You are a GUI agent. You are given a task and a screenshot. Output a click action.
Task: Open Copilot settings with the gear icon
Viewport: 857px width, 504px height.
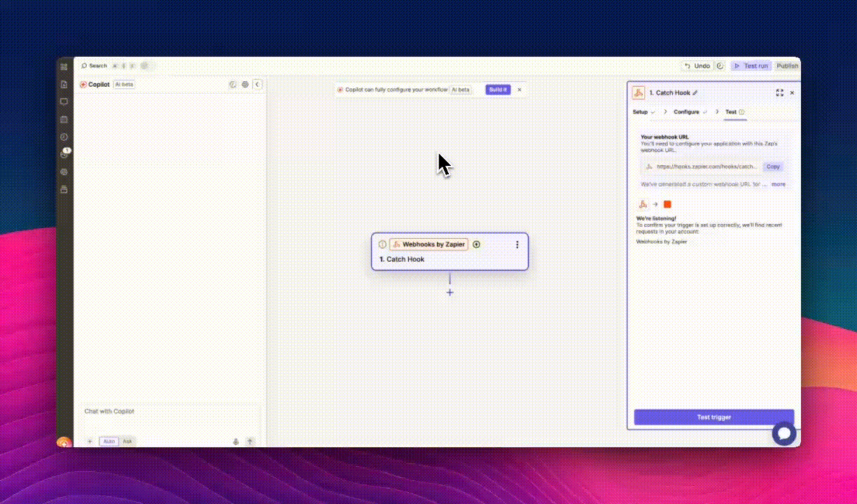pyautogui.click(x=245, y=84)
